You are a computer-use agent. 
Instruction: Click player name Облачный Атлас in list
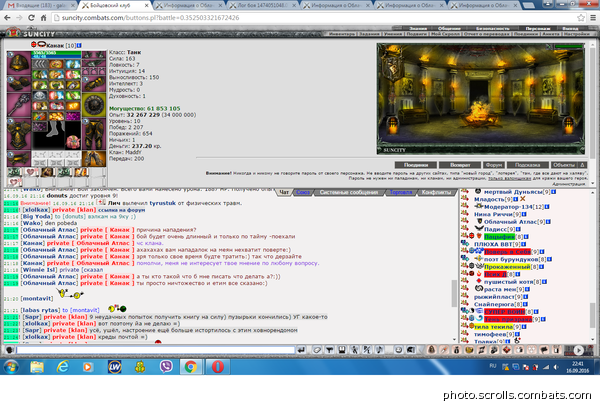(510, 222)
